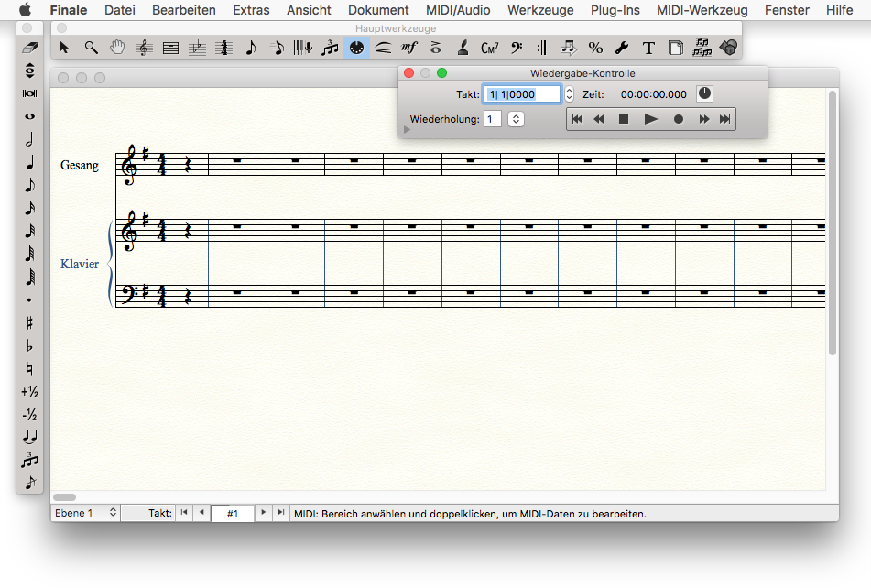Select the Clef bass-clef tool
Screen dimensions: 871x588
point(516,49)
